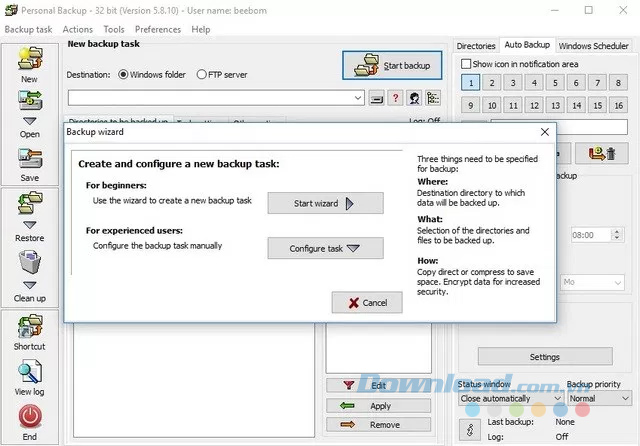
Task: Open the Mo weekday dropdown
Action: point(618,282)
